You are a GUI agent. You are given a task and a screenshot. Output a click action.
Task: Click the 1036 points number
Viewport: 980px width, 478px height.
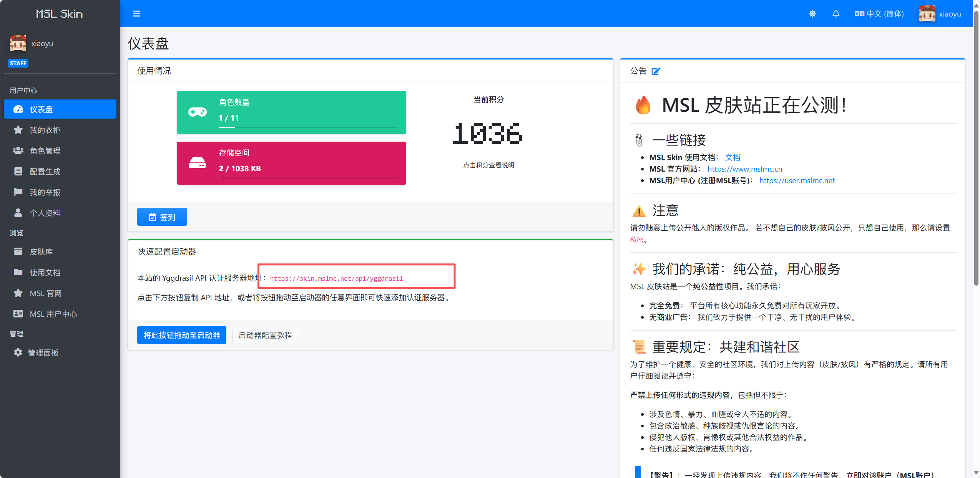pyautogui.click(x=488, y=134)
